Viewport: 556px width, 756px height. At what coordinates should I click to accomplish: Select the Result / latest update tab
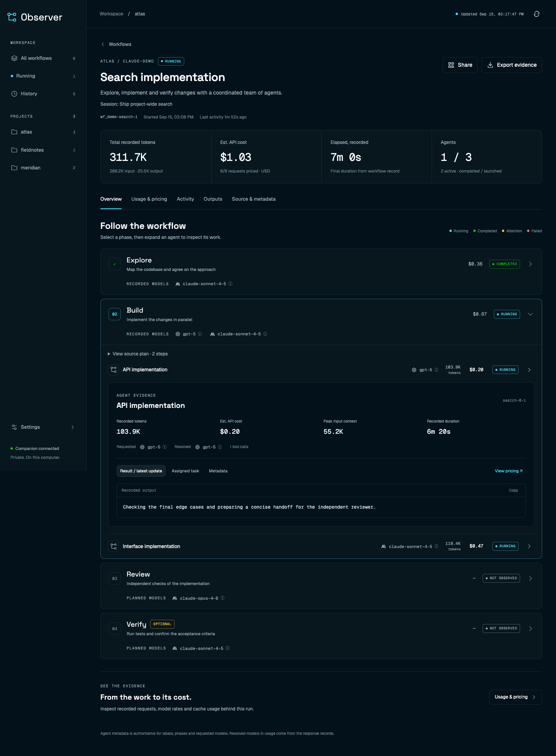click(x=141, y=471)
